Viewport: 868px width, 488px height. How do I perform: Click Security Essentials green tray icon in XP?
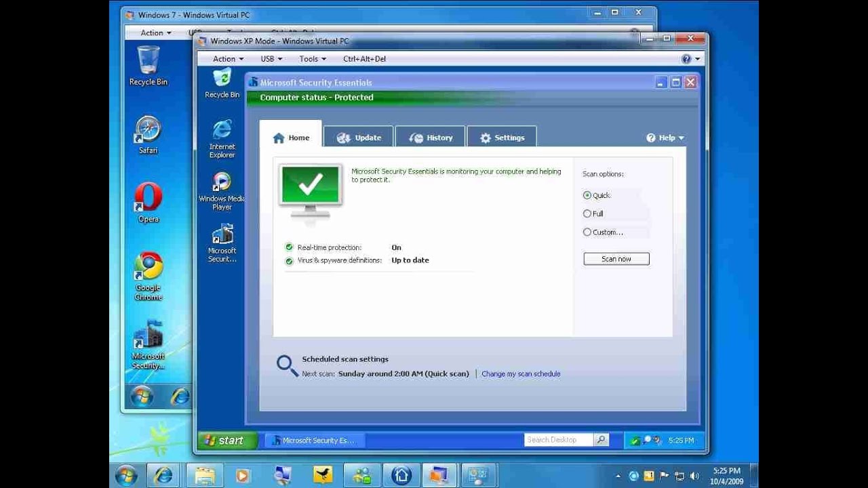coord(635,441)
